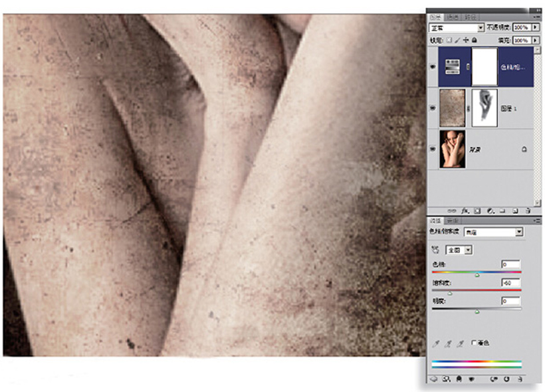The image size is (545, 392).
Task: Reset adjustment to defaults icon
Action: coord(506,379)
